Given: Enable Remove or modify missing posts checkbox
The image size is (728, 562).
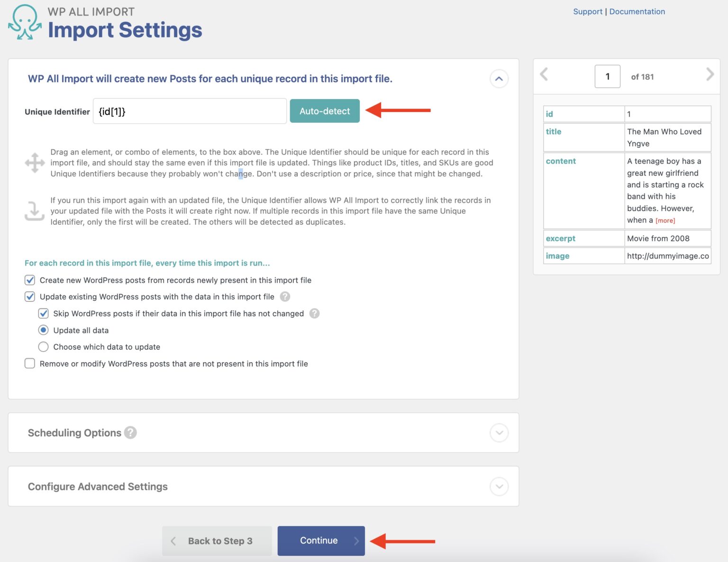Looking at the screenshot, I should 30,364.
